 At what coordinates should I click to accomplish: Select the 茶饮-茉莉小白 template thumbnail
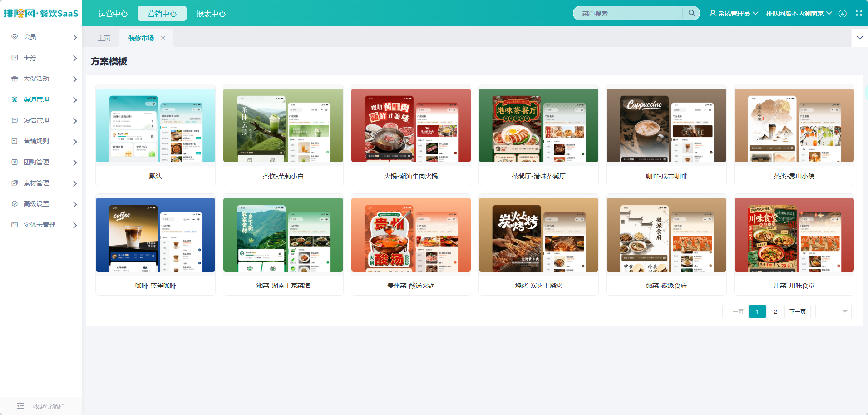point(283,125)
